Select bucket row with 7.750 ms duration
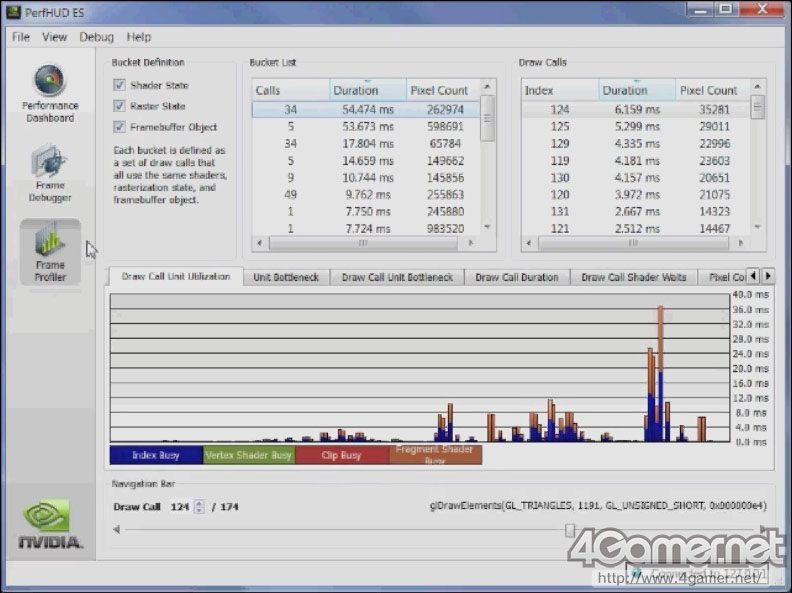 [366, 212]
